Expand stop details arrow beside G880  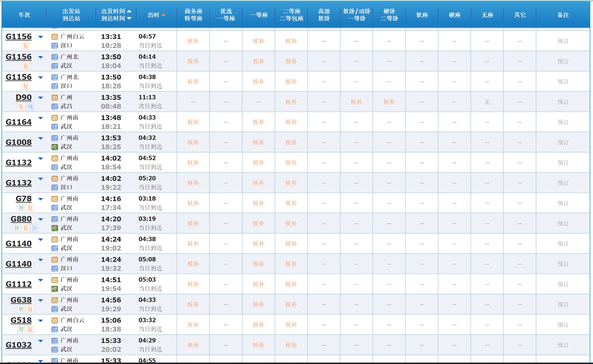click(40, 219)
